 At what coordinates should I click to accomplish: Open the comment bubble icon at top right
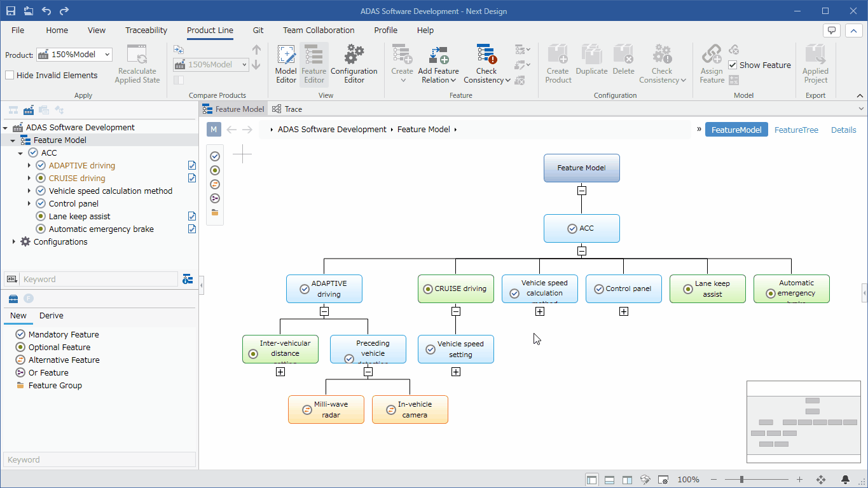click(x=832, y=30)
